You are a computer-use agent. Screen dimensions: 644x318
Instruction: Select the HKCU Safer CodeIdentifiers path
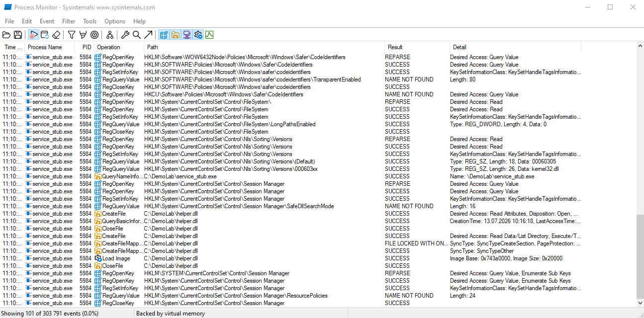[x=224, y=94]
